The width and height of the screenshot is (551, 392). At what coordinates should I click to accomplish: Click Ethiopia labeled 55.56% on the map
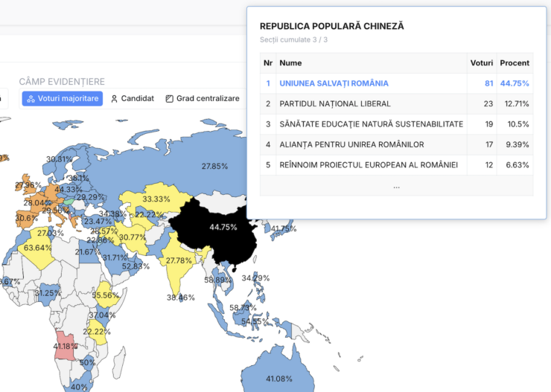pyautogui.click(x=106, y=293)
